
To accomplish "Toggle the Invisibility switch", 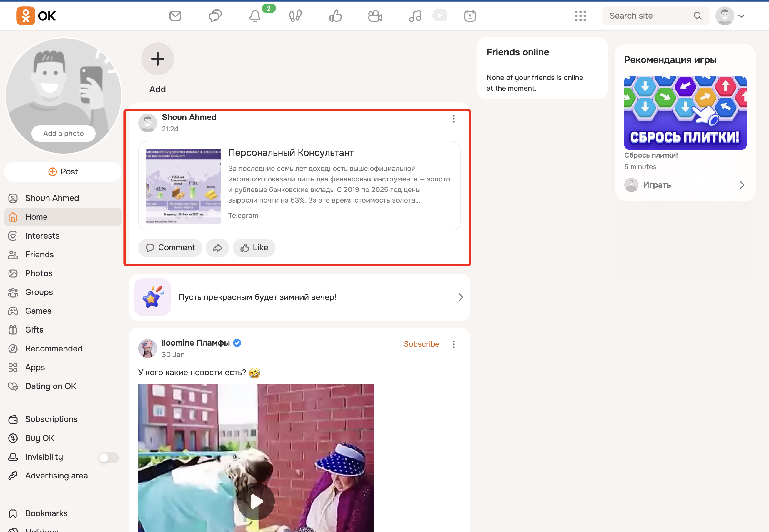I will [108, 457].
